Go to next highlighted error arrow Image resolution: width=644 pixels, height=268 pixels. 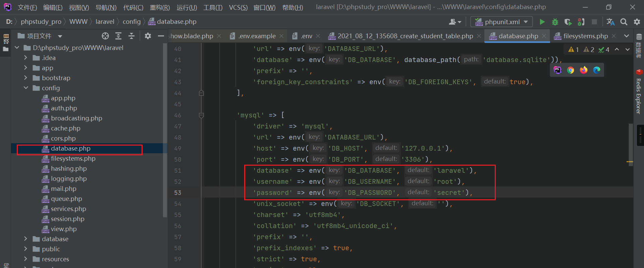pyautogui.click(x=628, y=49)
